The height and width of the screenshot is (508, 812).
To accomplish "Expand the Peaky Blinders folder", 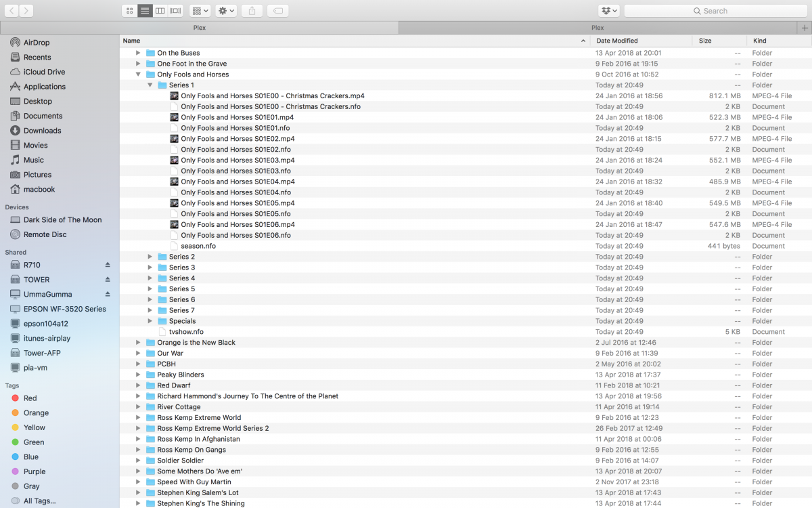I will (x=138, y=375).
